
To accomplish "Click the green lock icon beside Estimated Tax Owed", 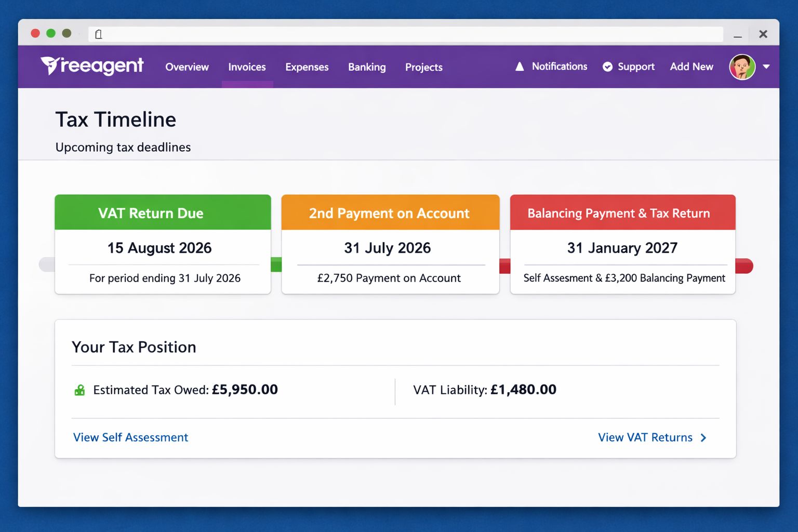I will (79, 390).
